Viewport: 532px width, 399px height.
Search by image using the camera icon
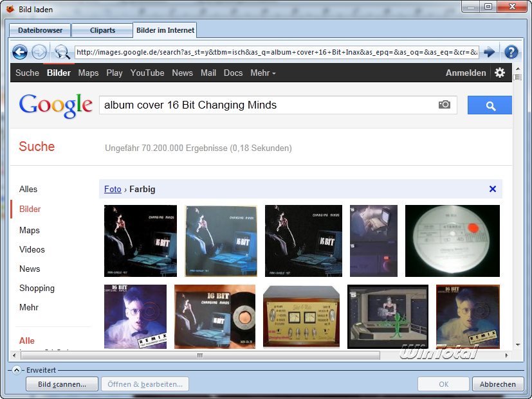[444, 105]
